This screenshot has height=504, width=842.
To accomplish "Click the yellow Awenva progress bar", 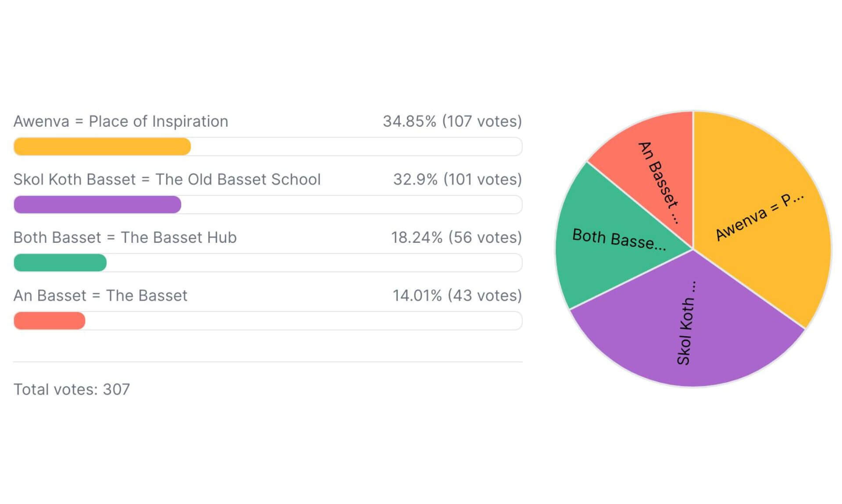I will [102, 146].
